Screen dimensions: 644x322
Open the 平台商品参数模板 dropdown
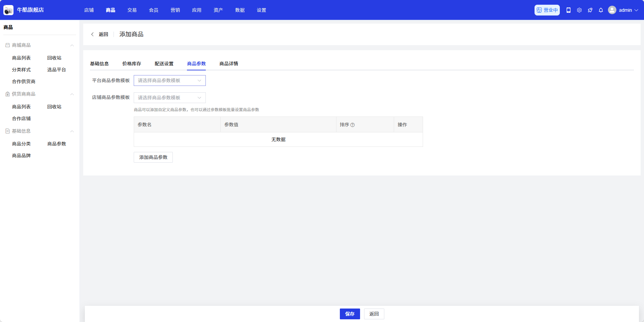pyautogui.click(x=169, y=80)
